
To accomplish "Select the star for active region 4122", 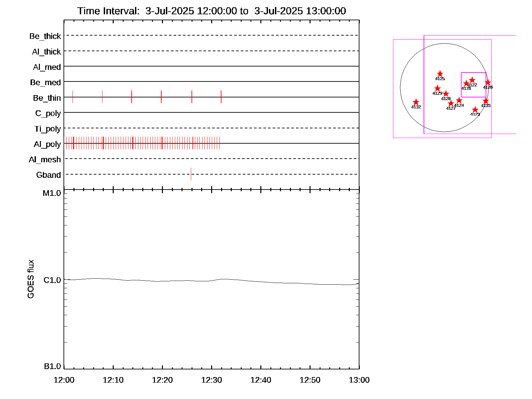I will coord(472,80).
